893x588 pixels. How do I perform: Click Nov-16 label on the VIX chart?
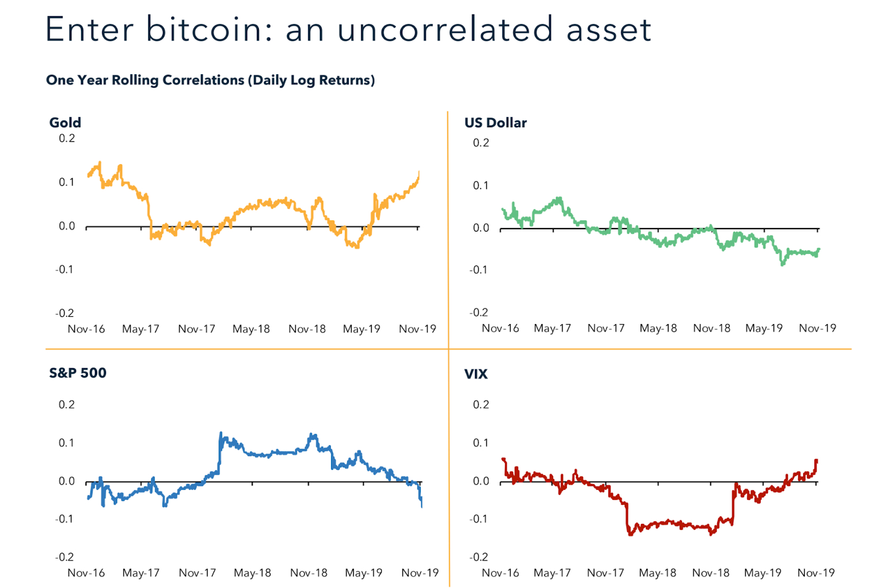coord(500,573)
